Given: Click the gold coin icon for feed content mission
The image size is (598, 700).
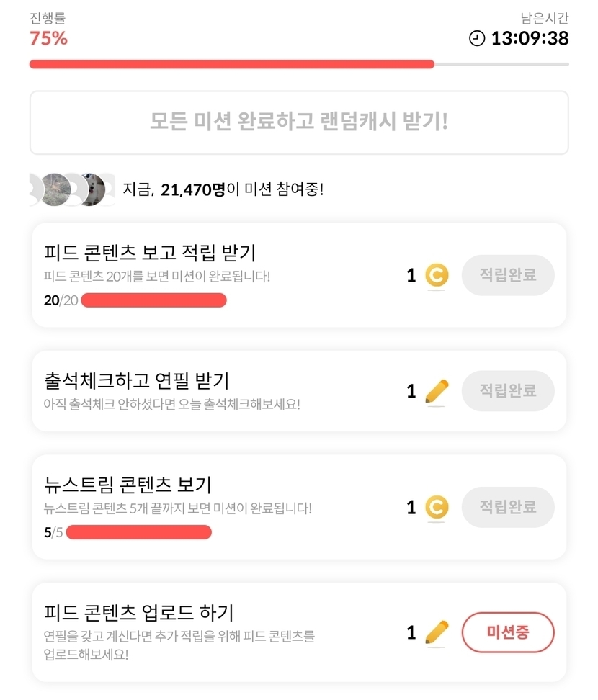Looking at the screenshot, I should [x=436, y=275].
